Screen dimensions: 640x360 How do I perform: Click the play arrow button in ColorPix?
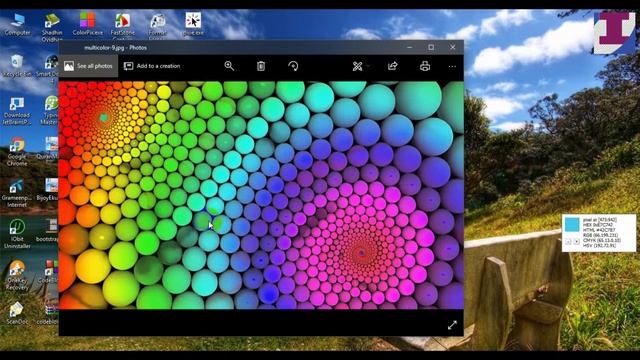pos(576,242)
